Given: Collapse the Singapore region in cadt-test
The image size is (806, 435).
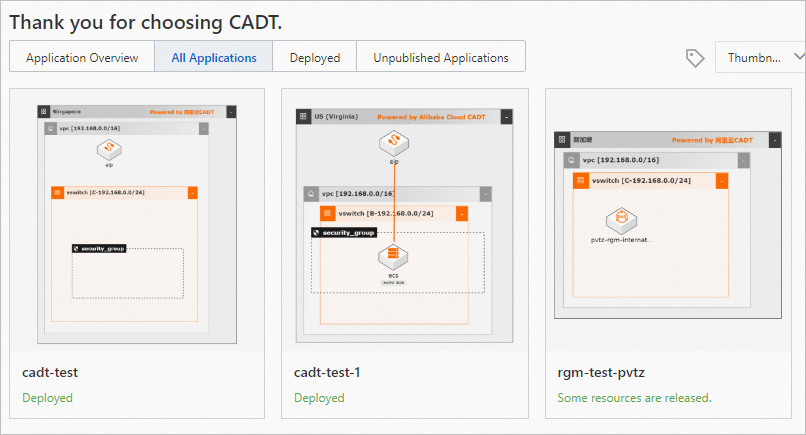Looking at the screenshot, I should point(231,112).
